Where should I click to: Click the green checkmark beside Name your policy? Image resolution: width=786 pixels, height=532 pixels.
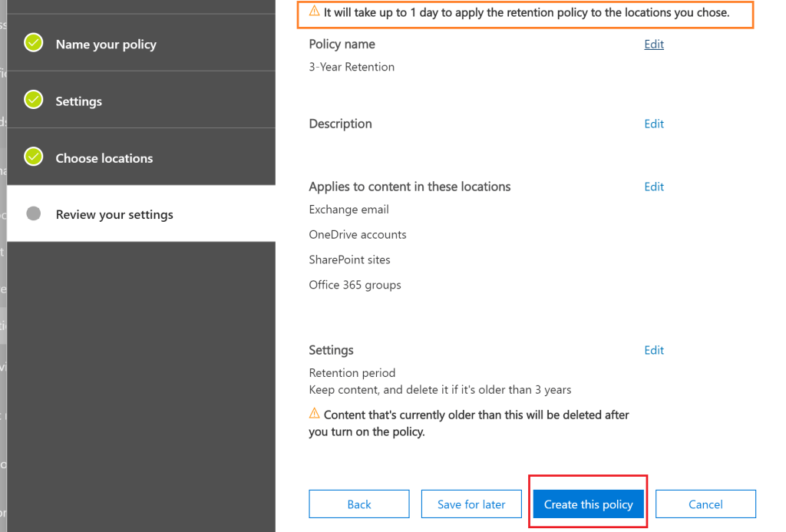[34, 44]
